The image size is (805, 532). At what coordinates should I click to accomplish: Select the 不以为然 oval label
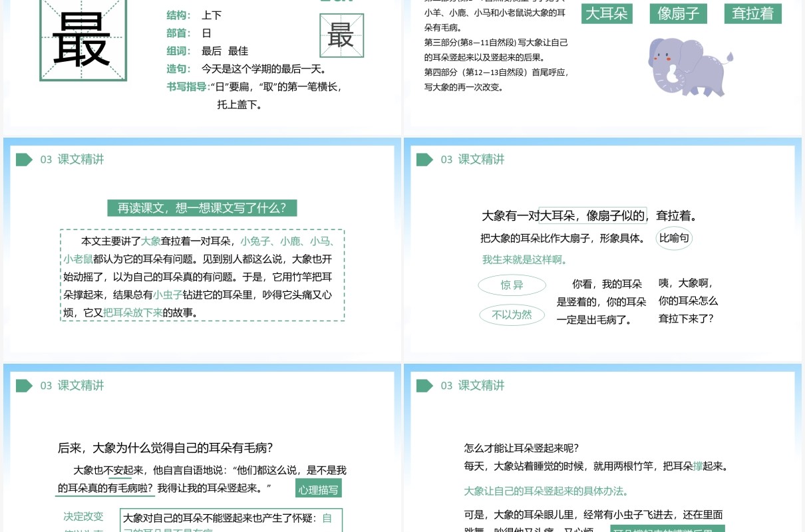(x=512, y=315)
